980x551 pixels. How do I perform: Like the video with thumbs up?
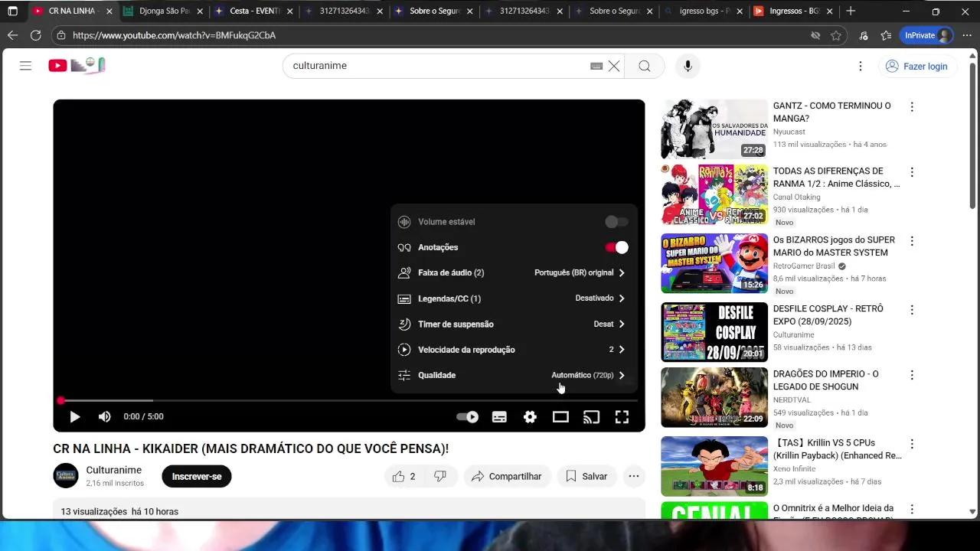click(403, 476)
